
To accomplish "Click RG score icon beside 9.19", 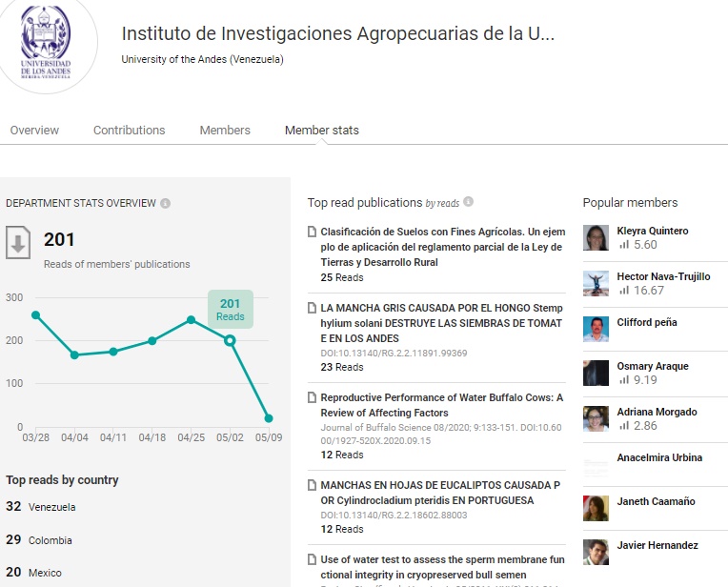I will coord(624,379).
